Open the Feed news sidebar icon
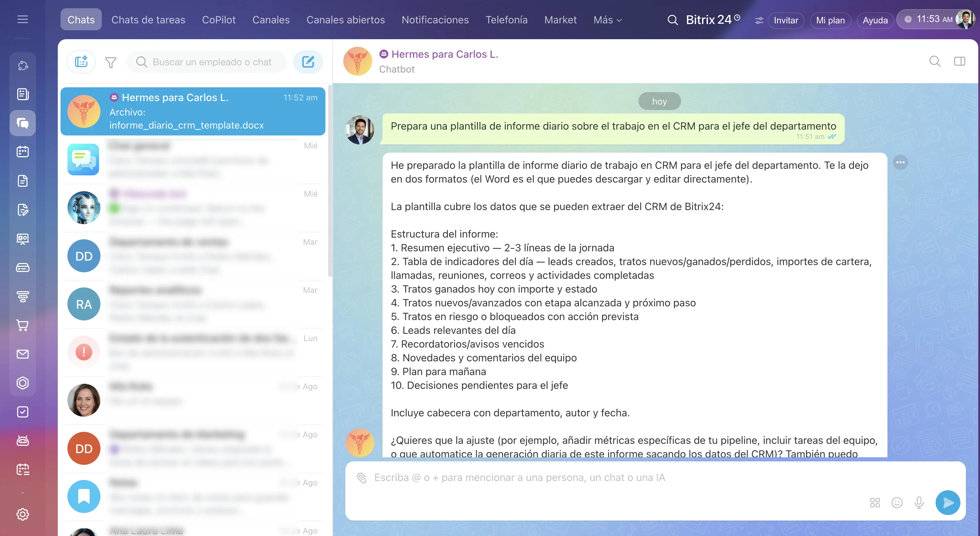This screenshot has width=980, height=536. click(22, 94)
